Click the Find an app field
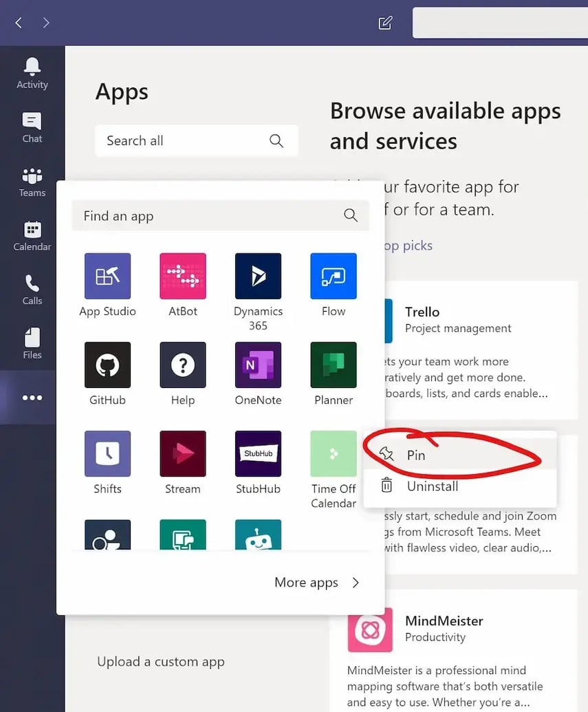Viewport: 588px width, 712px height. [220, 216]
